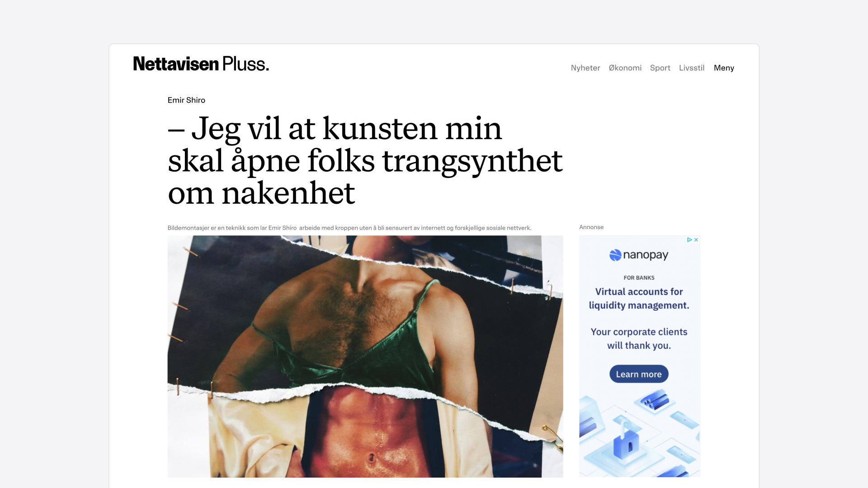Viewport: 868px width, 488px height.
Task: Click the AdChoices triangle icon
Action: pos(689,240)
